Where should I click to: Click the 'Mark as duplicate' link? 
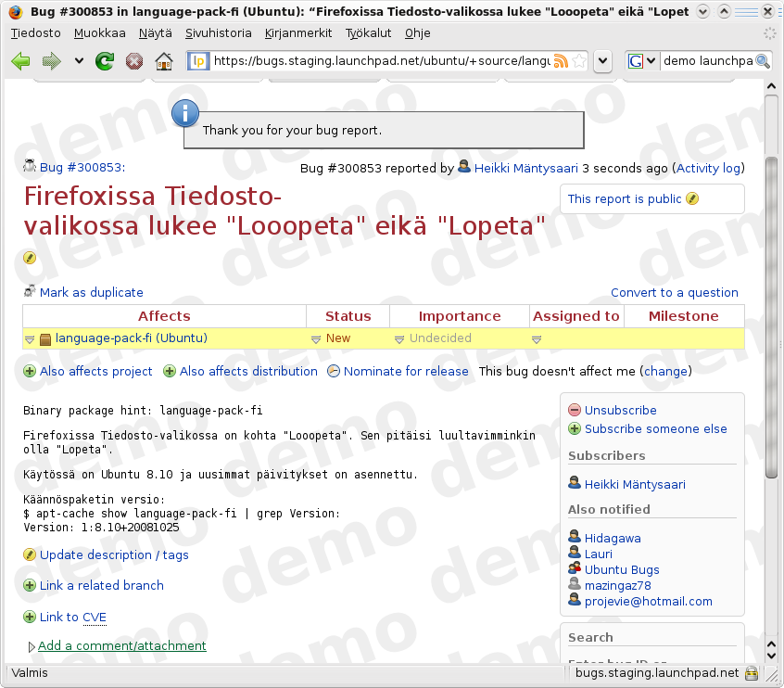[x=91, y=292]
